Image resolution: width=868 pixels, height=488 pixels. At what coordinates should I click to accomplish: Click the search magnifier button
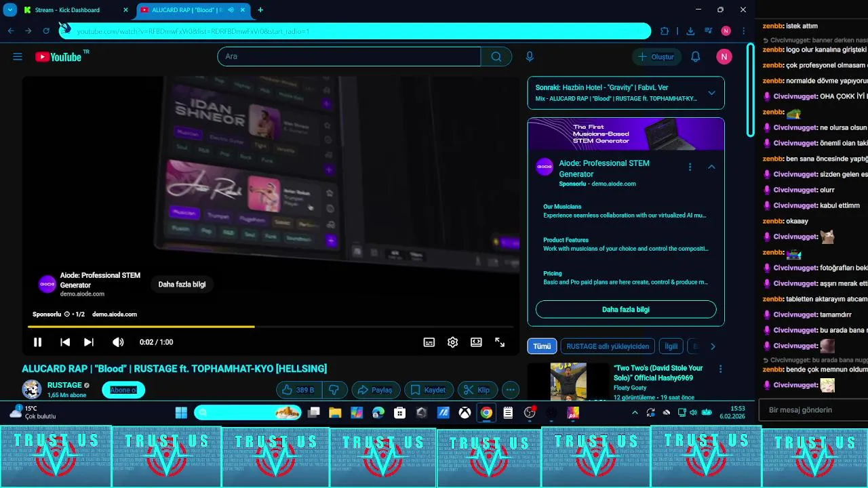[x=496, y=56]
